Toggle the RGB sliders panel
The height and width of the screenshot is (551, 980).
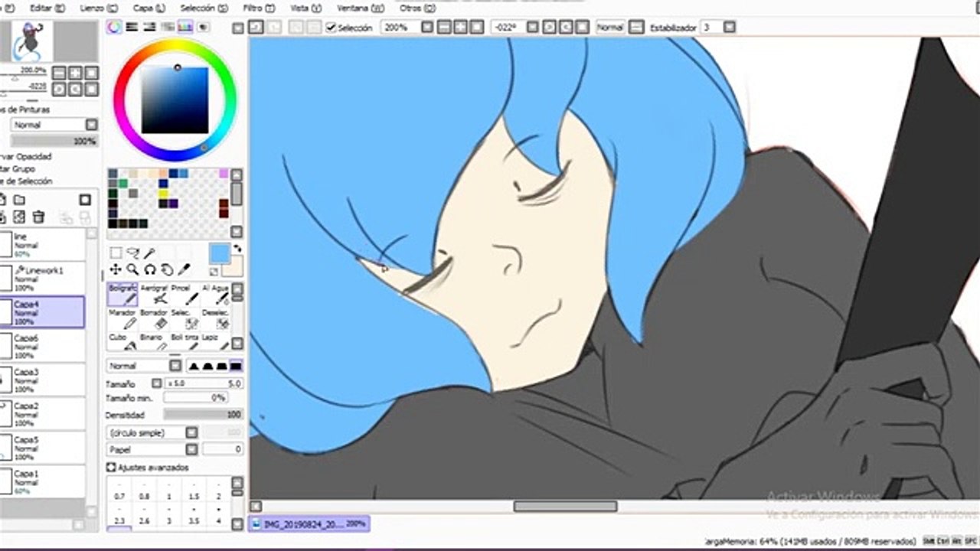click(132, 27)
